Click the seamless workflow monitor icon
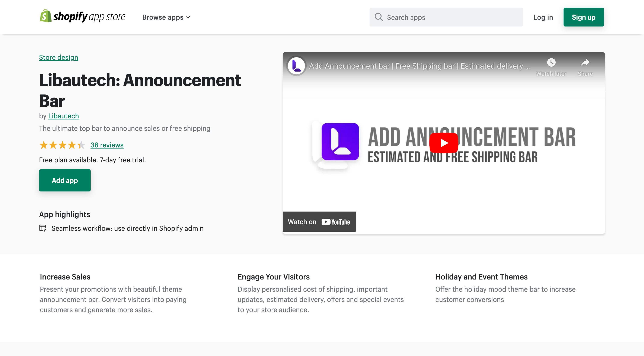This screenshot has height=356, width=644. pos(43,228)
